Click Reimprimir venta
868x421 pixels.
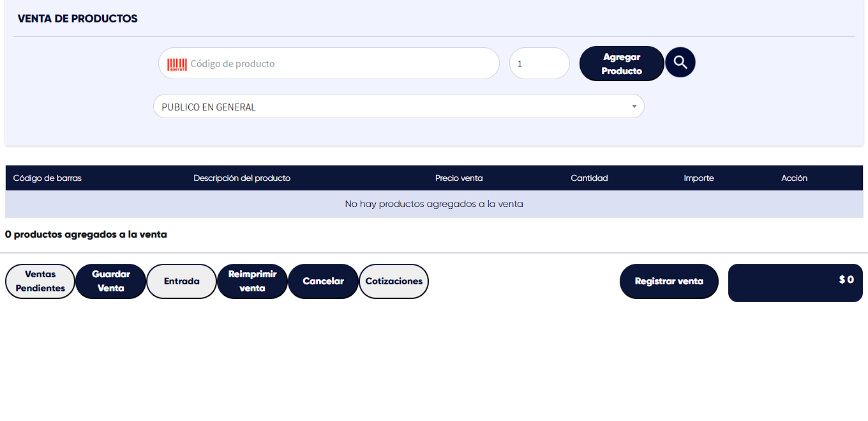[x=252, y=281]
